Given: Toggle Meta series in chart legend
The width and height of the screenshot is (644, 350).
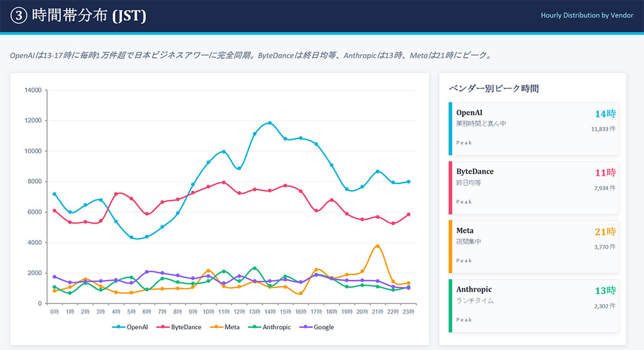Looking at the screenshot, I should pos(225,327).
